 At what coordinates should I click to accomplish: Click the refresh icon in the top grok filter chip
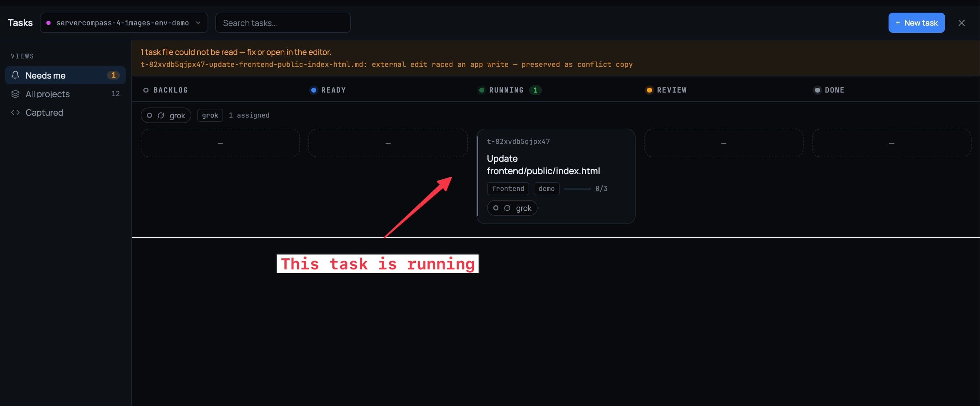tap(161, 115)
